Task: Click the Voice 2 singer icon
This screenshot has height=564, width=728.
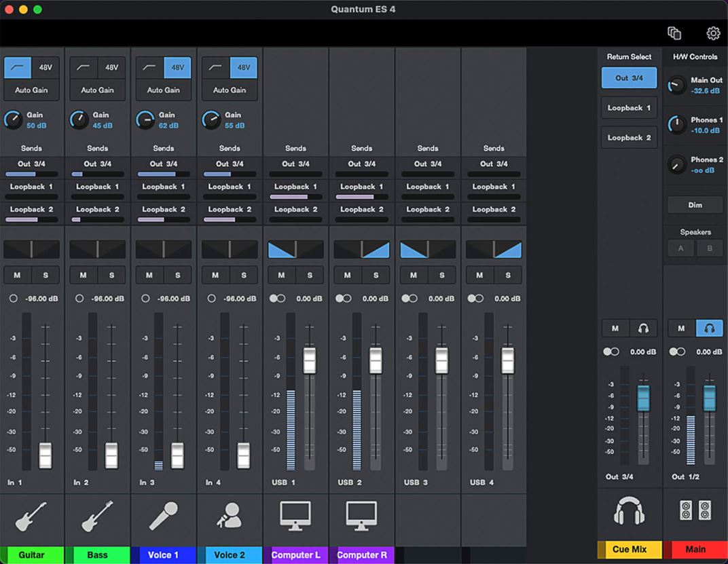Action: tap(230, 516)
